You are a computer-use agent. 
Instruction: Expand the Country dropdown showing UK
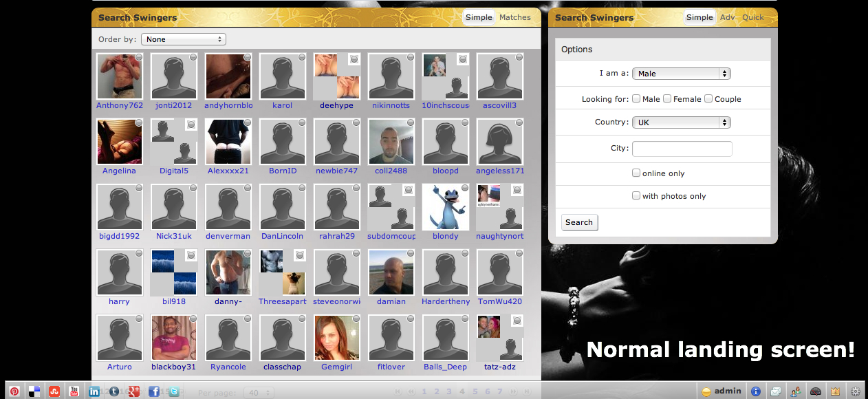pyautogui.click(x=681, y=122)
